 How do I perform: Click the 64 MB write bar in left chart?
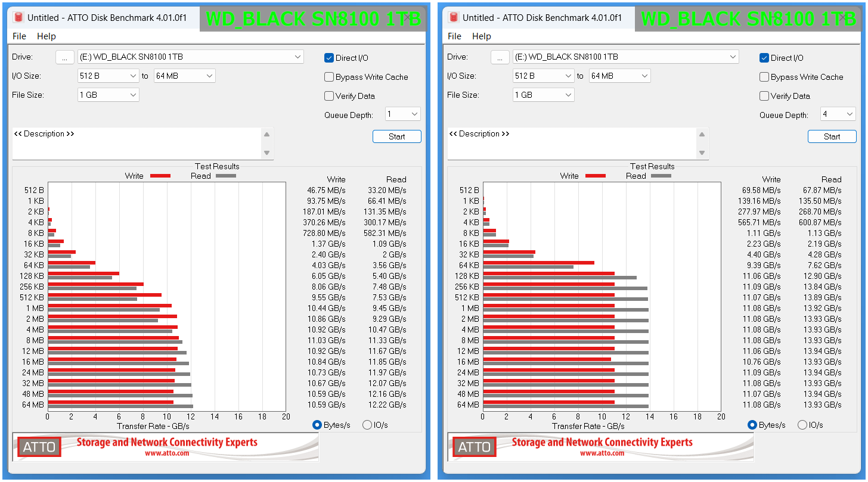point(111,402)
